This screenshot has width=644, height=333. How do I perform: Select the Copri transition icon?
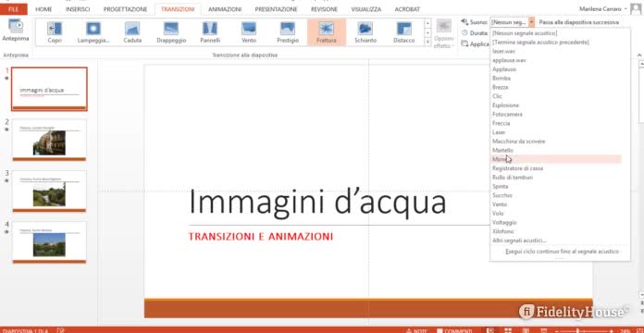55,31
